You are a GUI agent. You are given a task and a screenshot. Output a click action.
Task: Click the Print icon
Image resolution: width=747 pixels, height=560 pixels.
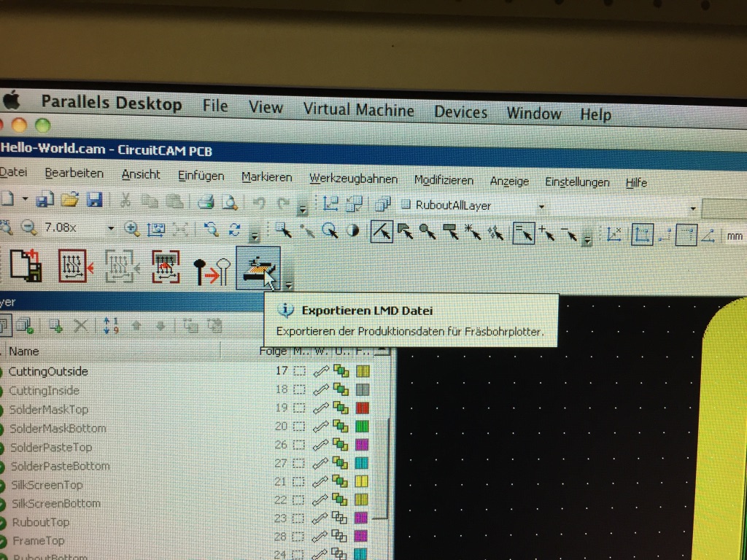pos(205,203)
